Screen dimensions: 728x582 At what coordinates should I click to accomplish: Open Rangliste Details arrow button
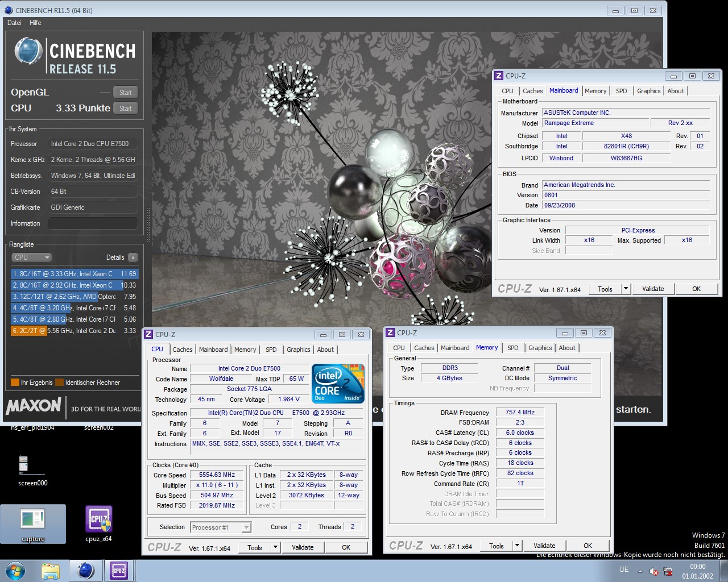click(x=133, y=257)
